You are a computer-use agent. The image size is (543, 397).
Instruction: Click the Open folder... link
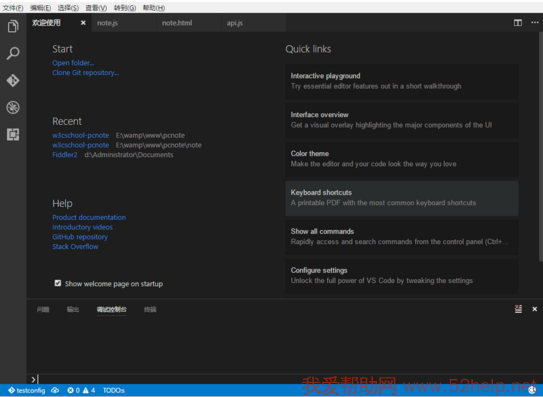(73, 63)
